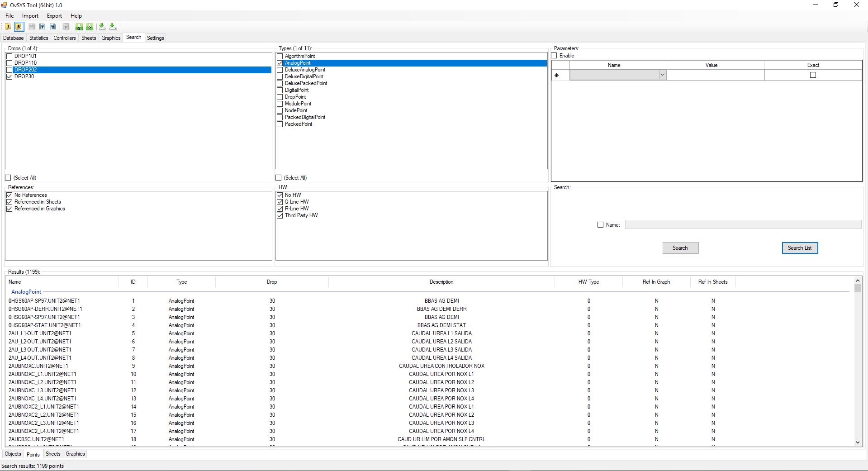Click the parameter Value cell
The width and height of the screenshot is (868, 471).
point(716,75)
